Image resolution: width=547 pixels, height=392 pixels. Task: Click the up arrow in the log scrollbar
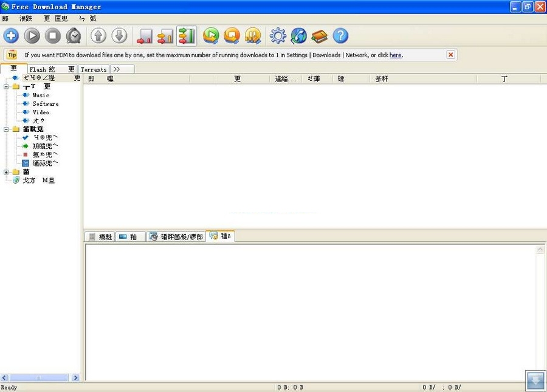point(540,249)
